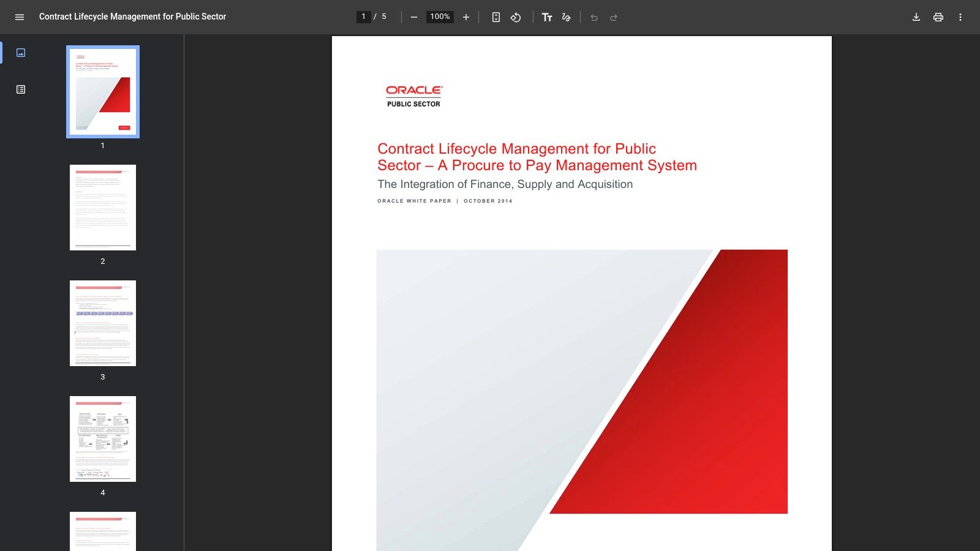The image size is (980, 551).
Task: Toggle the sidebar menu hamburger icon
Action: [20, 17]
